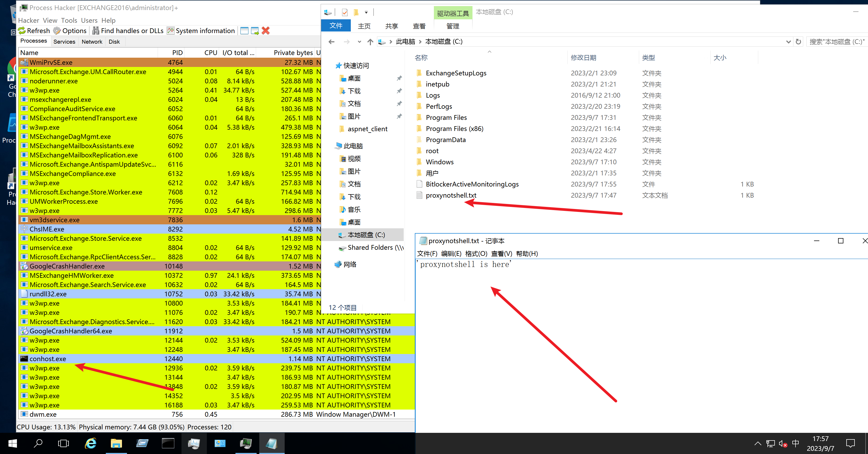Open the System information graph
This screenshot has width=868, height=454.
click(171, 31)
